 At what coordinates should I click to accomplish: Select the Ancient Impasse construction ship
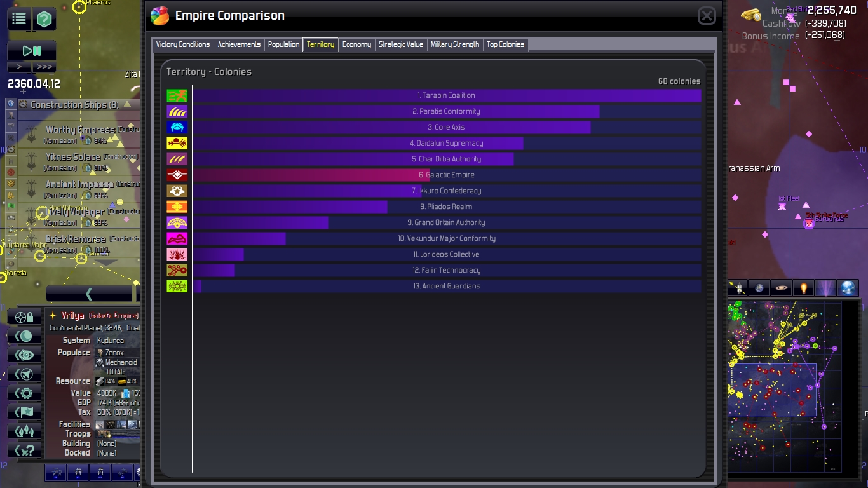pos(79,189)
